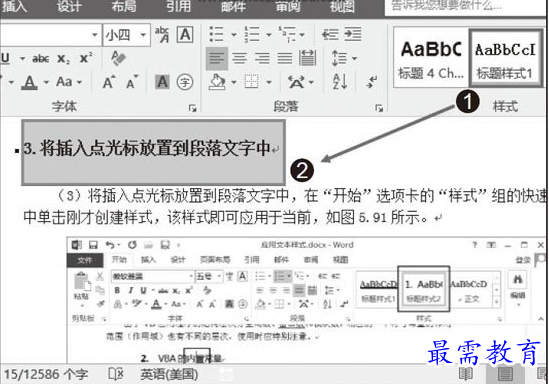Open the 小四 font size dropdown
Image resolution: width=549 pixels, height=384 pixels.
[143, 35]
